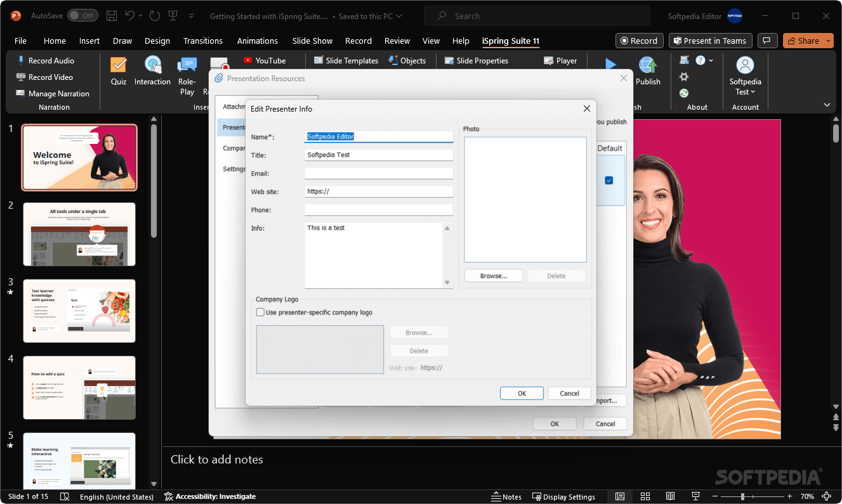The height and width of the screenshot is (504, 842).
Task: Insert a YouTube video
Action: (265, 61)
